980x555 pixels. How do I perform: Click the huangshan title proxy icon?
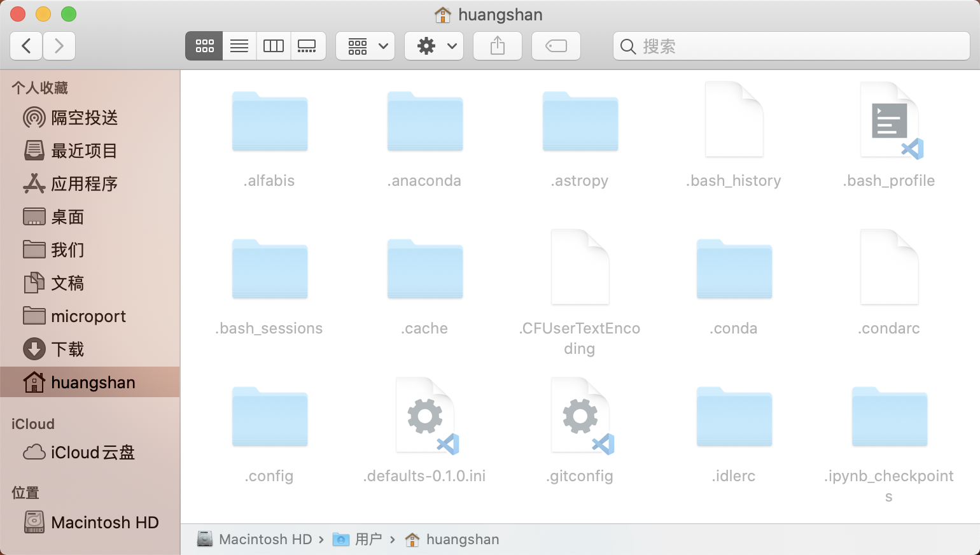click(443, 14)
